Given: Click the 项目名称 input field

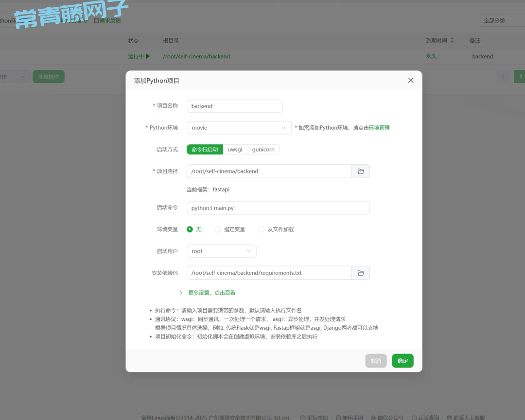Looking at the screenshot, I should point(234,106).
